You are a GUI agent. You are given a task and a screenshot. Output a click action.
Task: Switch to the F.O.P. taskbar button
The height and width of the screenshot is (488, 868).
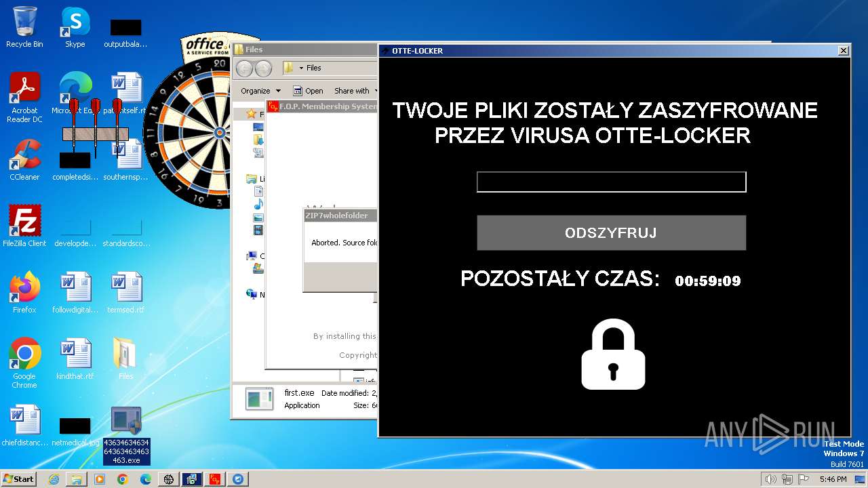(x=215, y=479)
